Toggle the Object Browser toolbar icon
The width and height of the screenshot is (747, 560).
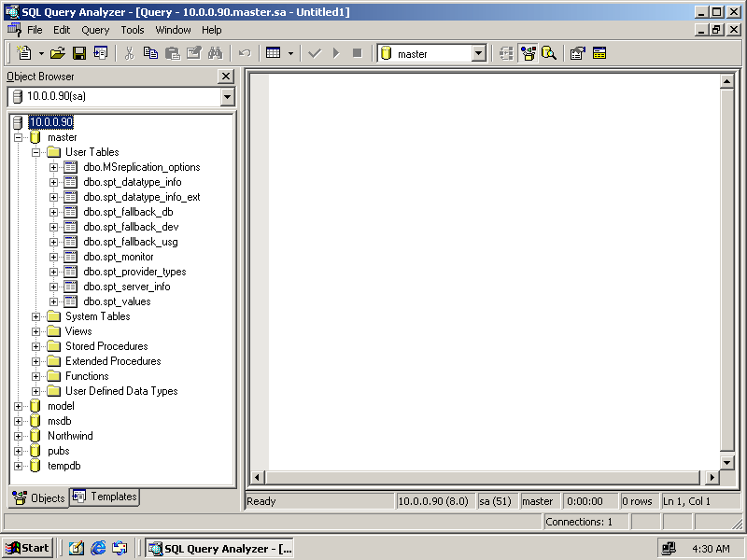[x=529, y=53]
